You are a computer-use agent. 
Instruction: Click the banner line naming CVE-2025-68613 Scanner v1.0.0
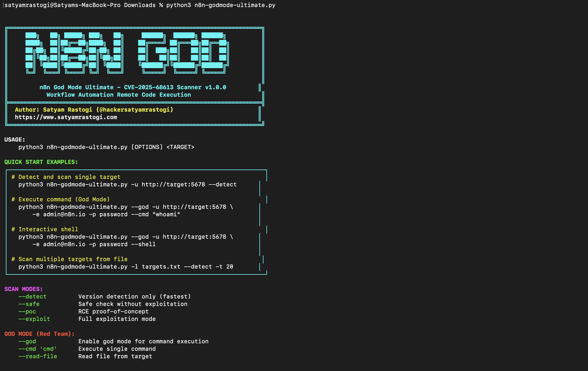click(x=133, y=87)
